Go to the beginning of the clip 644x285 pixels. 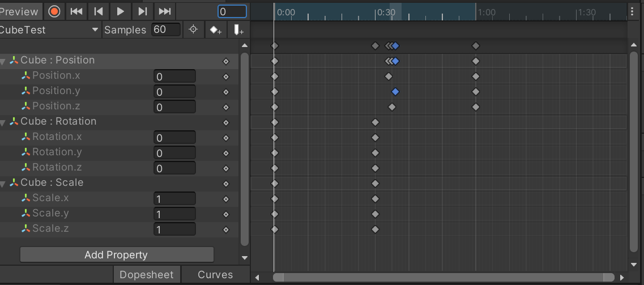tap(76, 11)
